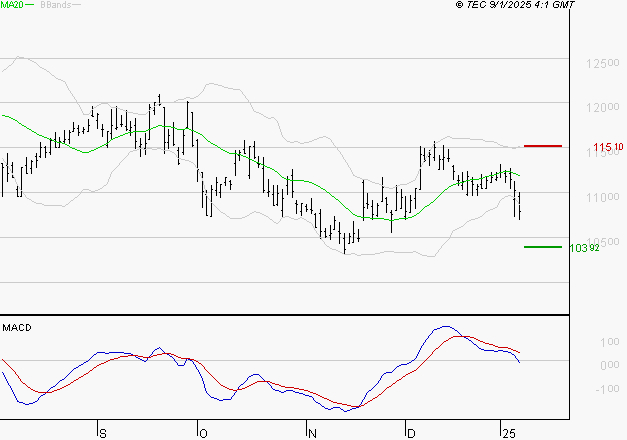Viewport: 627px width, 440px height.
Task: Click the MACD 000 axis label
Action: click(610, 365)
